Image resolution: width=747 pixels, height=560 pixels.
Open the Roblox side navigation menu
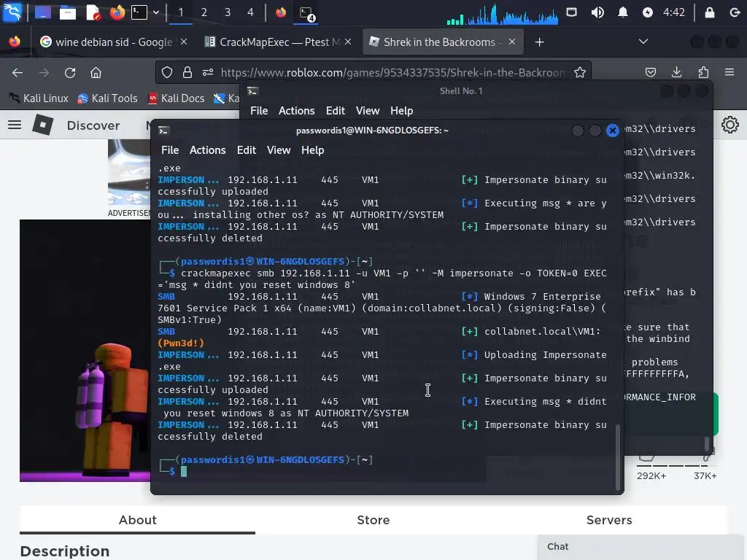tap(15, 125)
